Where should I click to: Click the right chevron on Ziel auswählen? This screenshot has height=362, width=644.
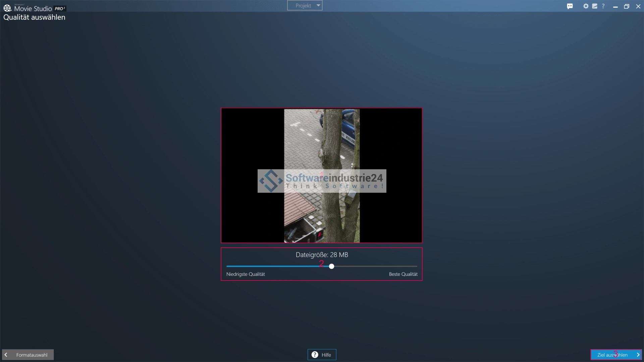pyautogui.click(x=638, y=355)
